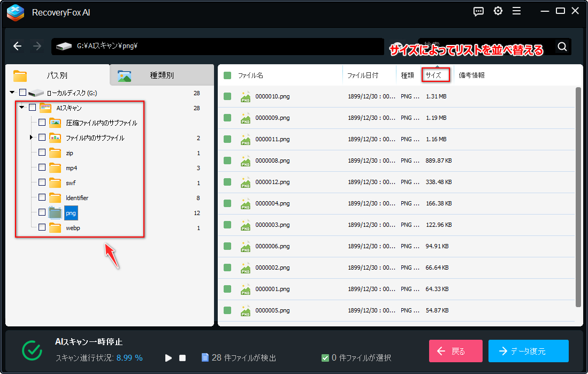
Task: Click PNG file icon for 0000010.png
Action: [246, 96]
